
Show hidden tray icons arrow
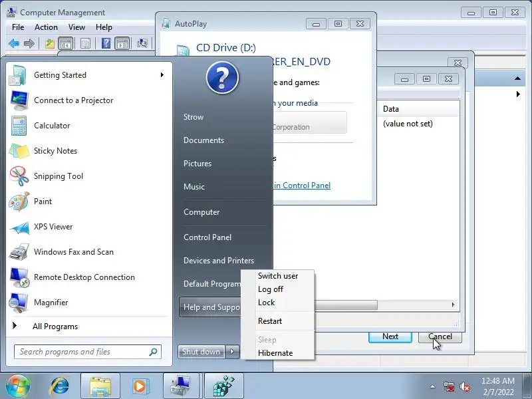[433, 386]
